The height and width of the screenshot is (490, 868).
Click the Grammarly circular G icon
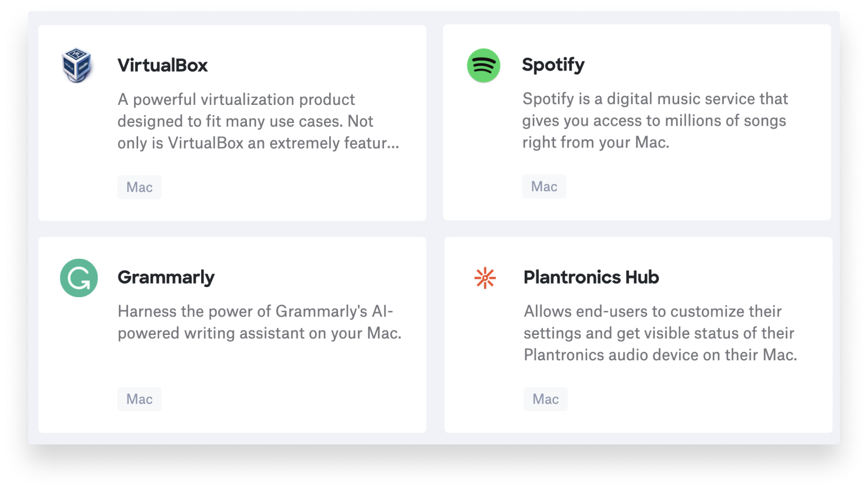[x=78, y=277]
